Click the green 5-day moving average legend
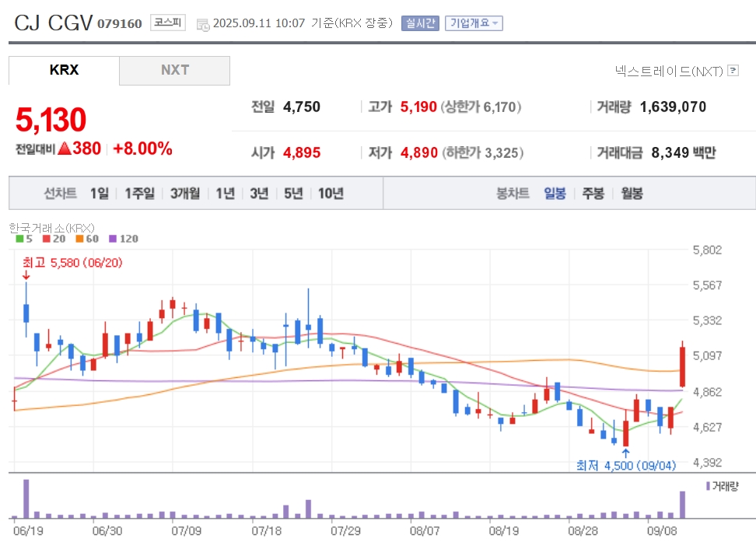 [x=24, y=239]
